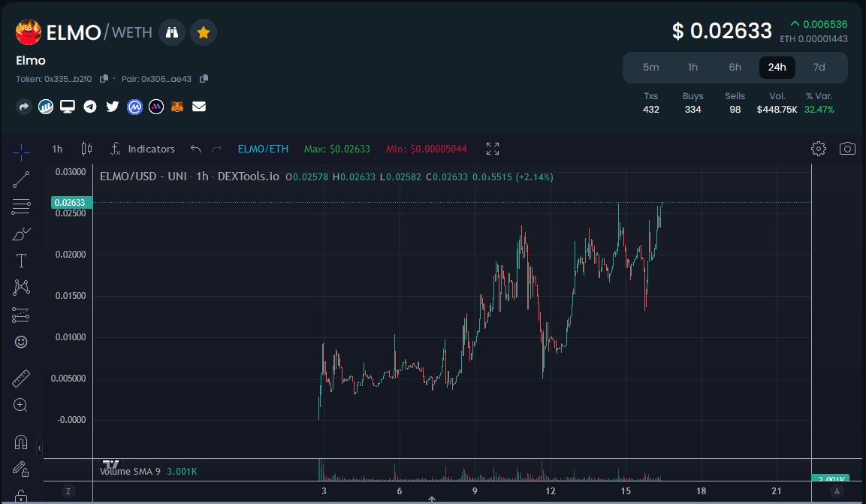Select the Text annotation tool

point(21,261)
